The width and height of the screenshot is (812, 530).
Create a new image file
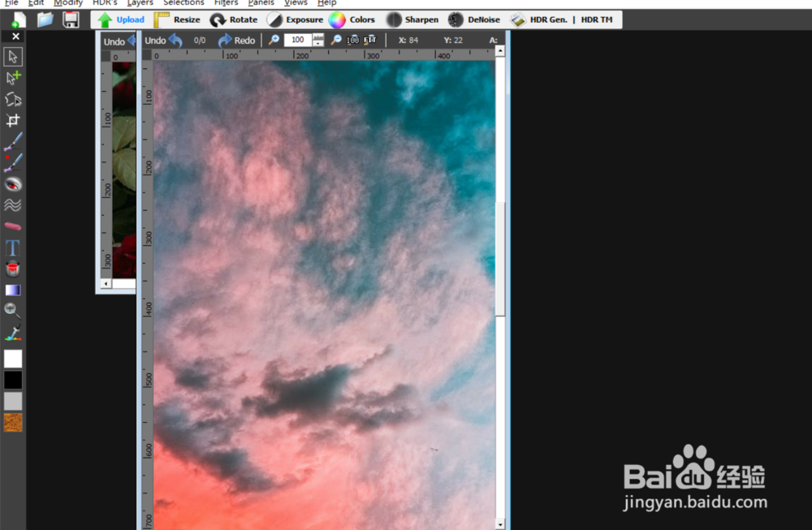19,19
